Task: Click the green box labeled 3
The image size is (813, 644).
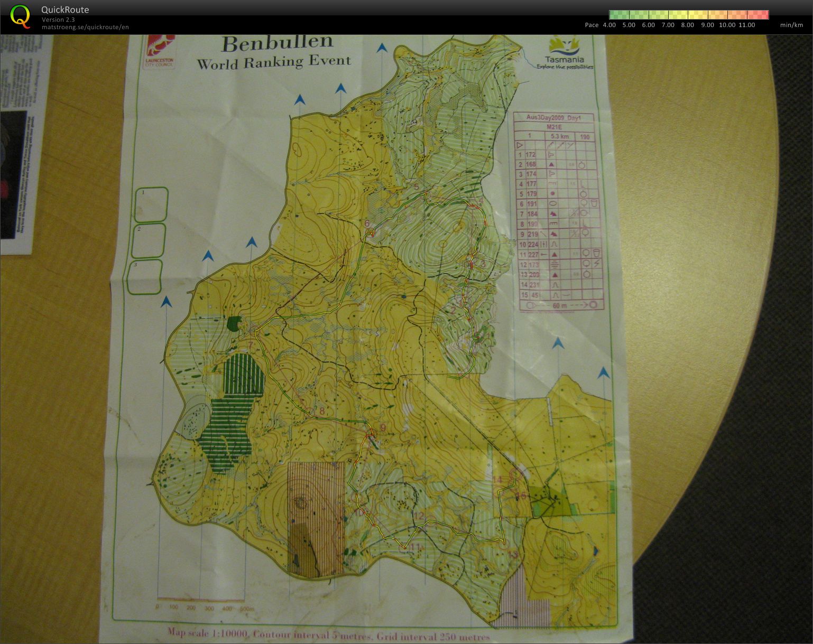Action: tap(145, 276)
